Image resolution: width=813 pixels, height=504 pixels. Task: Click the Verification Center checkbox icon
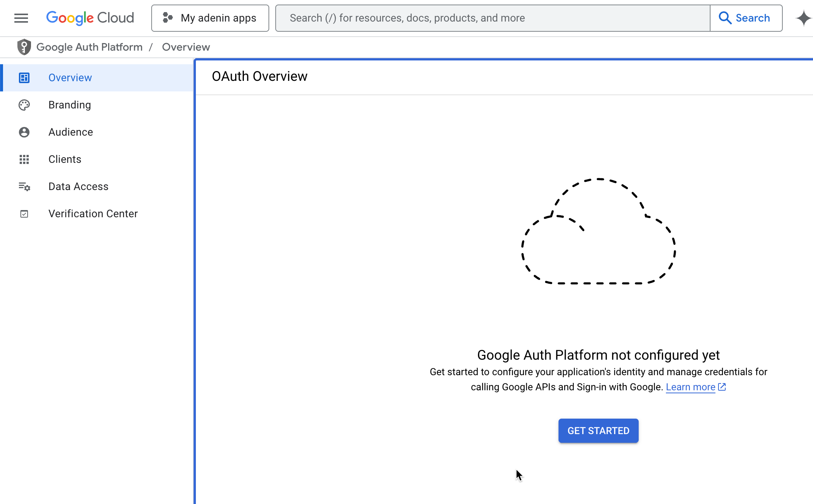pos(24,214)
